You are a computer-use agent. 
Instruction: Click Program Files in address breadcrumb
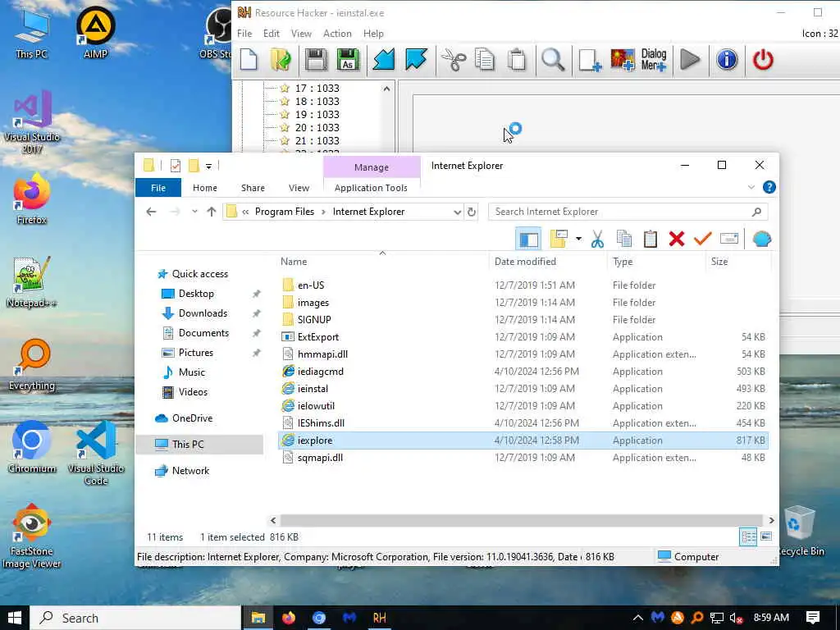click(285, 212)
